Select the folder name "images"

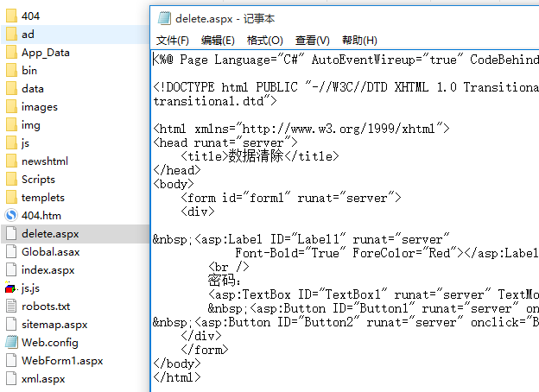tap(39, 107)
